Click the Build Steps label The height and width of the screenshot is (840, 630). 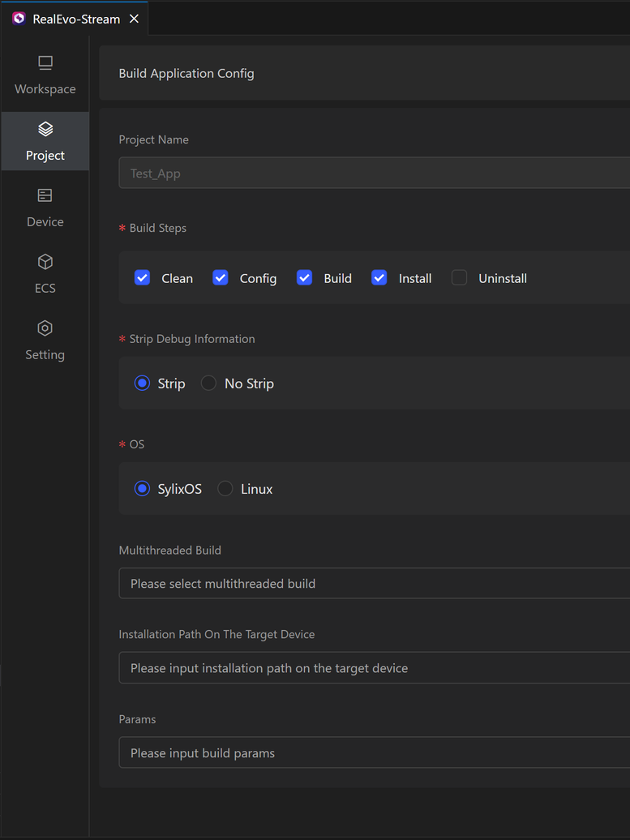(158, 228)
